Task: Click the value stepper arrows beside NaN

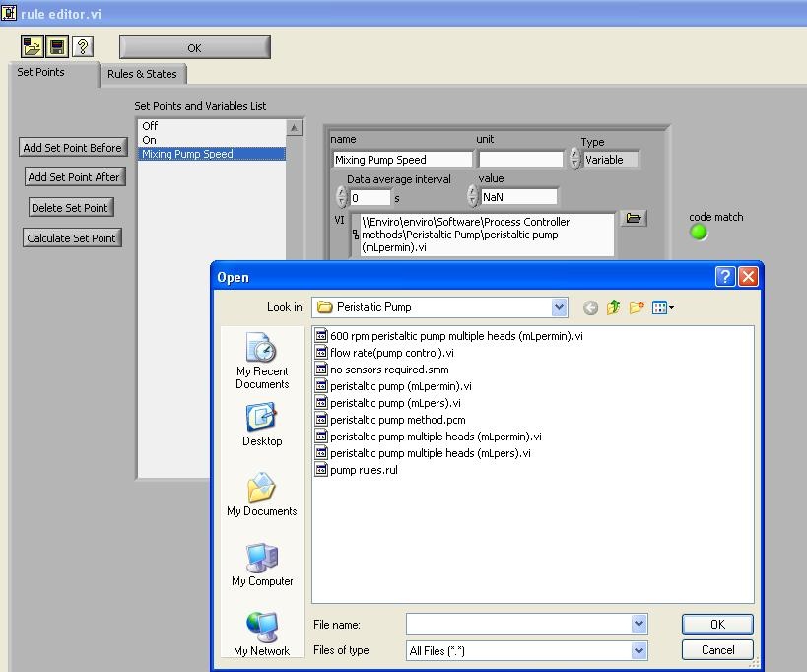Action: pos(472,195)
